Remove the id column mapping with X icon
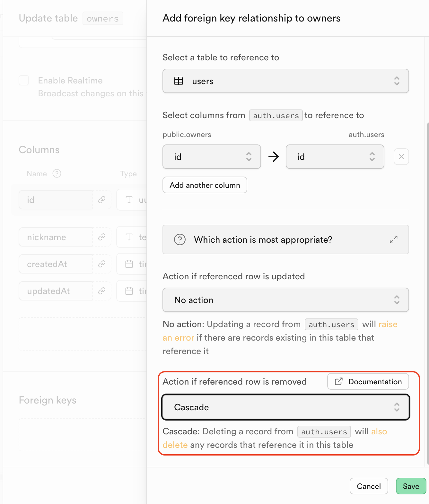 [401, 157]
